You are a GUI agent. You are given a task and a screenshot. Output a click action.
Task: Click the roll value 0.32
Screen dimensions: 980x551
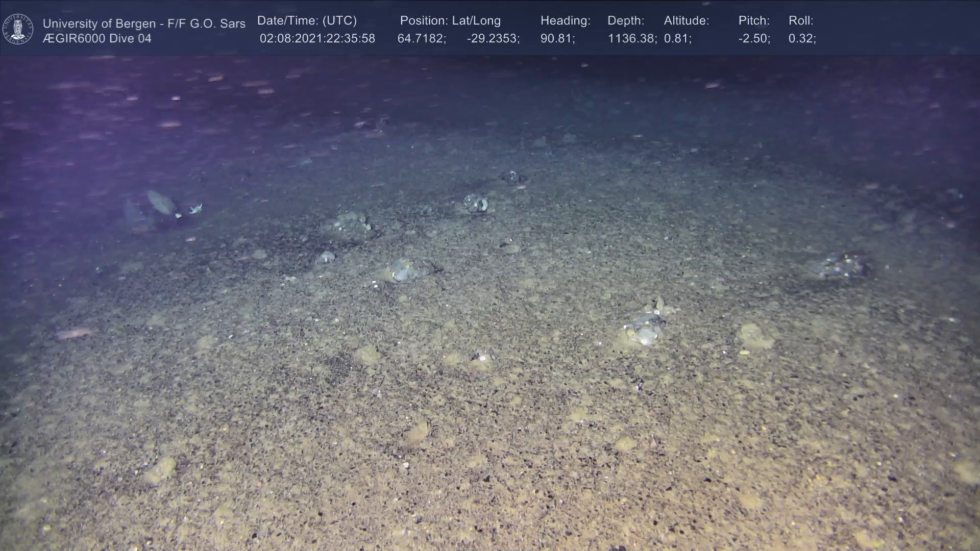click(x=802, y=39)
